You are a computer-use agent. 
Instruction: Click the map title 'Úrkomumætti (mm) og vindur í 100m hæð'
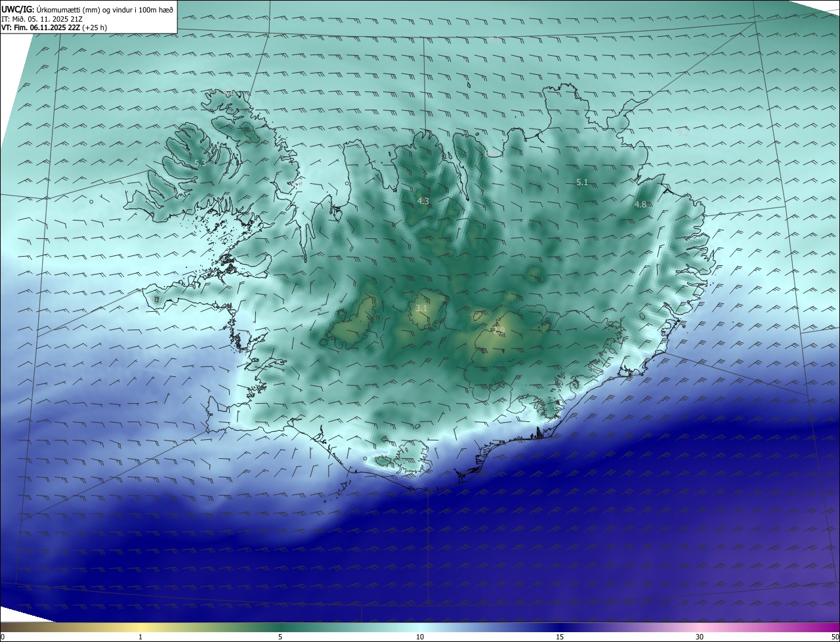(105, 10)
